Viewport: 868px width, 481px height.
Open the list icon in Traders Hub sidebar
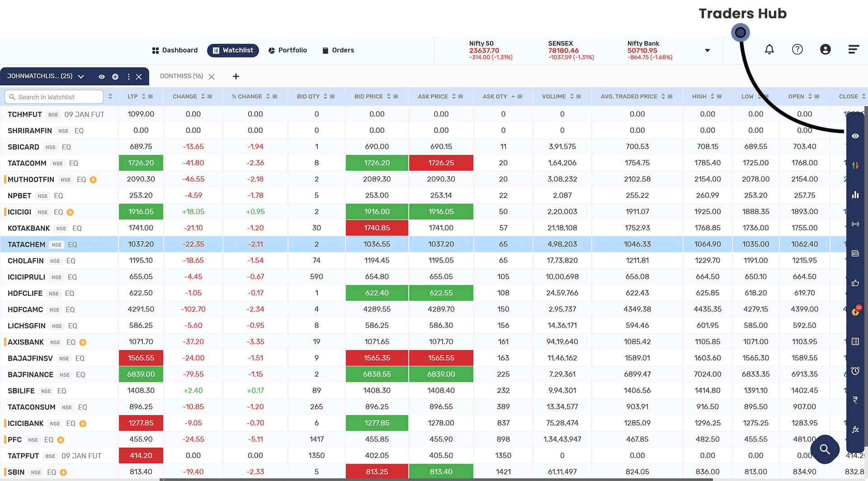coord(855,341)
